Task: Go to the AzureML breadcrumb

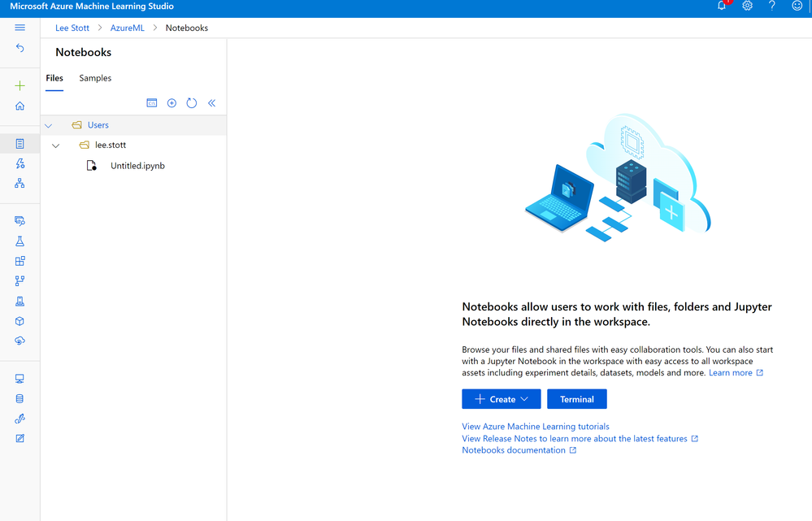Action: (128, 28)
